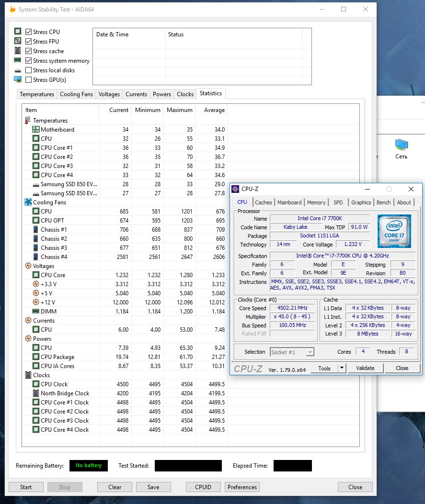
Task: Click the Clear button
Action: [115, 487]
